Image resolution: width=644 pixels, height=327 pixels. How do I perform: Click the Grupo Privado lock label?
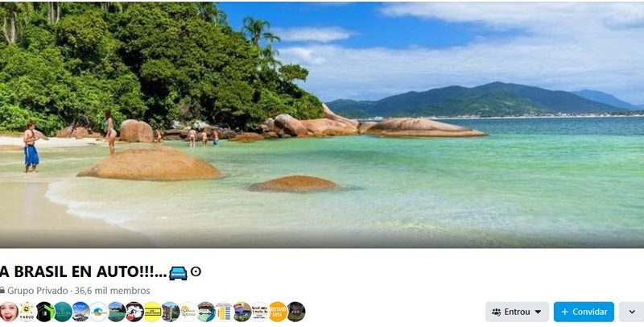(x=34, y=291)
